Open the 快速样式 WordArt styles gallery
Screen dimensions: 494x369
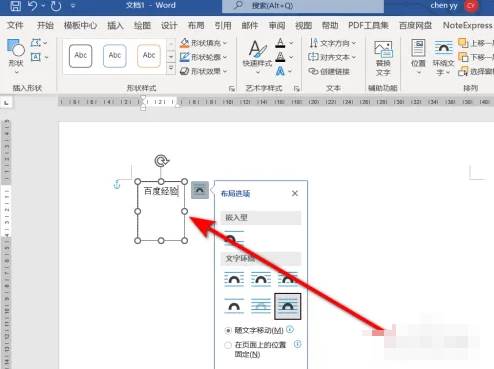(257, 57)
